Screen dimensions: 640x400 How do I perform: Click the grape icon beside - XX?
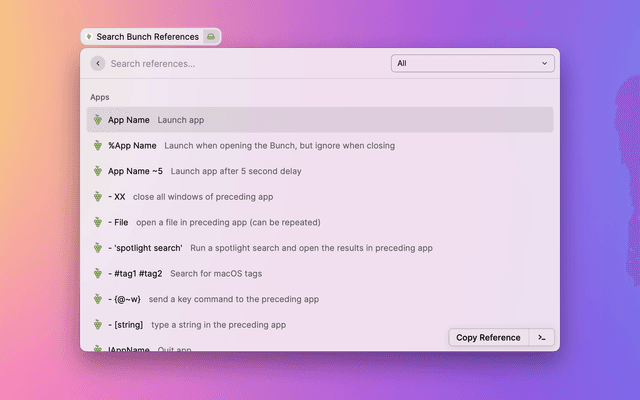pos(98,197)
